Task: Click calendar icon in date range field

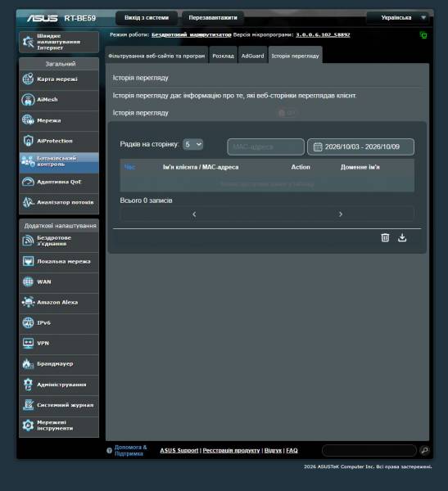Action: 318,146
